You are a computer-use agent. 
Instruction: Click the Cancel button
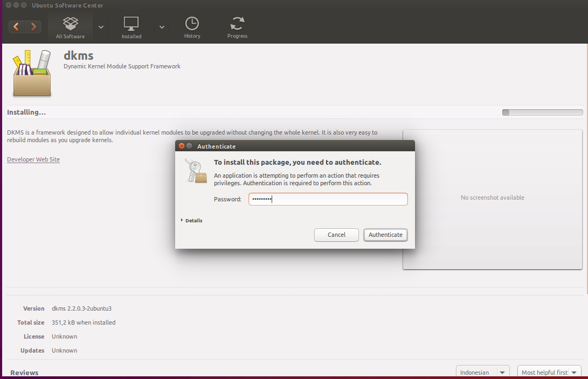(336, 235)
